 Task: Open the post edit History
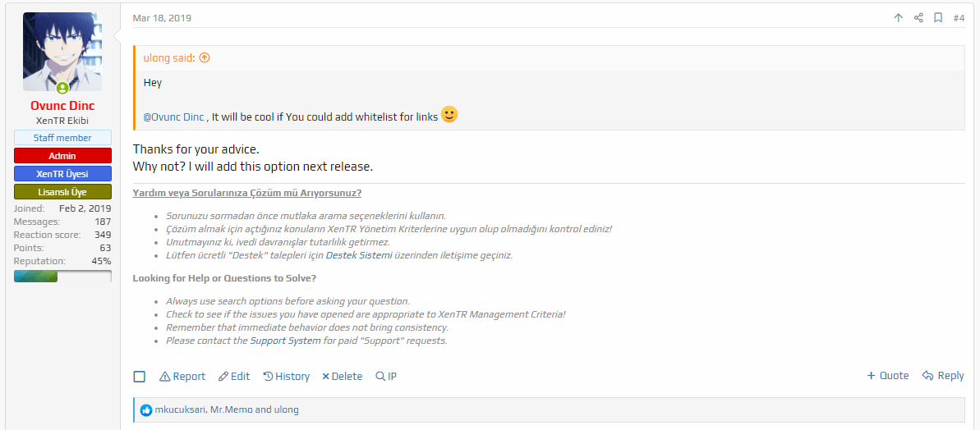[x=286, y=377]
